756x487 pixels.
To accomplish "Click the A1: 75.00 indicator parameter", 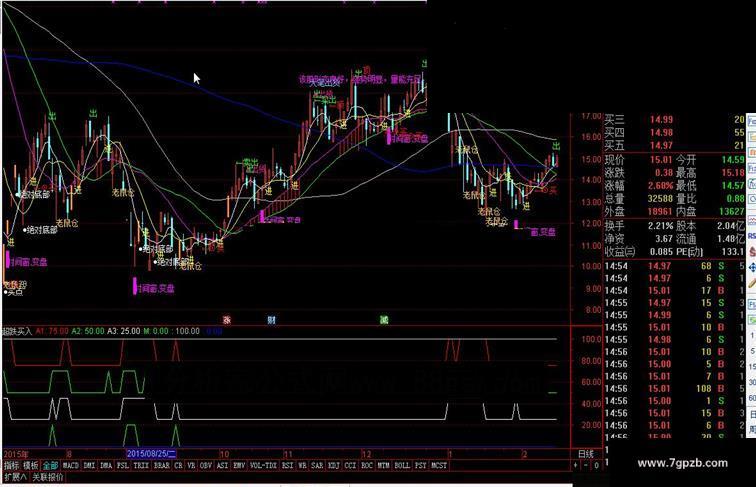I will pos(52,331).
